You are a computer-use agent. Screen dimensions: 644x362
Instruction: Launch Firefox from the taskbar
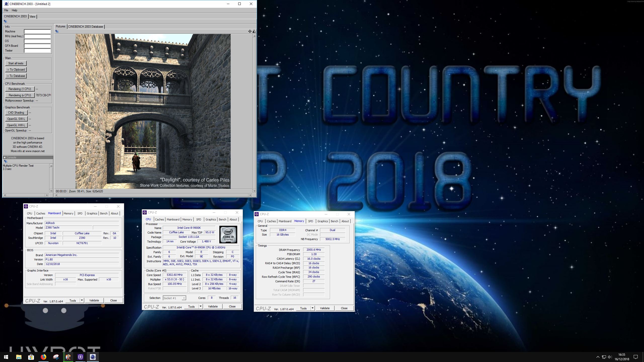43,357
